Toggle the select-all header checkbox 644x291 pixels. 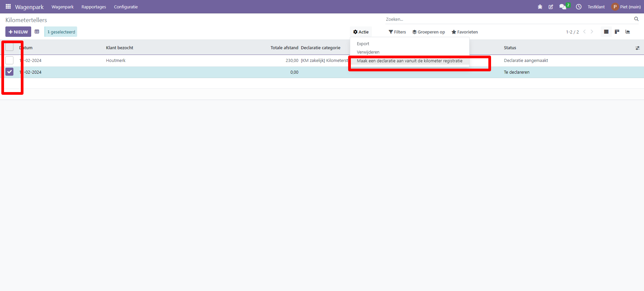click(x=9, y=47)
